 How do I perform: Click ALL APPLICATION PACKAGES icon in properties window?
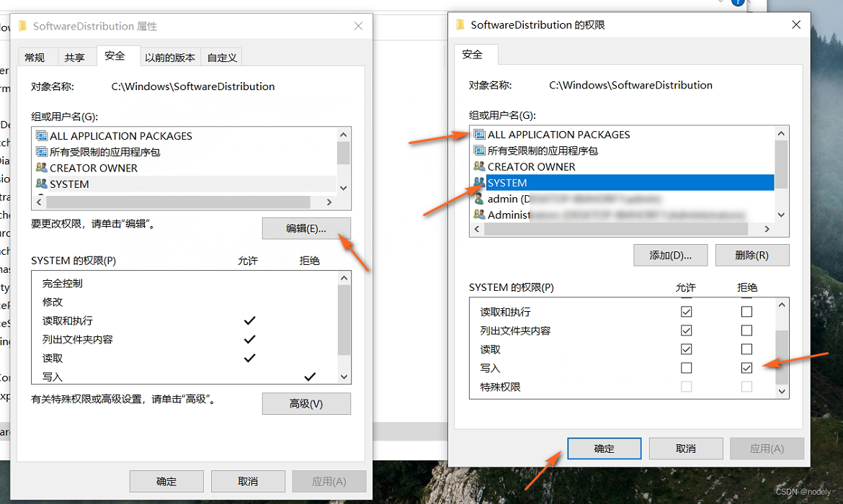tap(41, 135)
